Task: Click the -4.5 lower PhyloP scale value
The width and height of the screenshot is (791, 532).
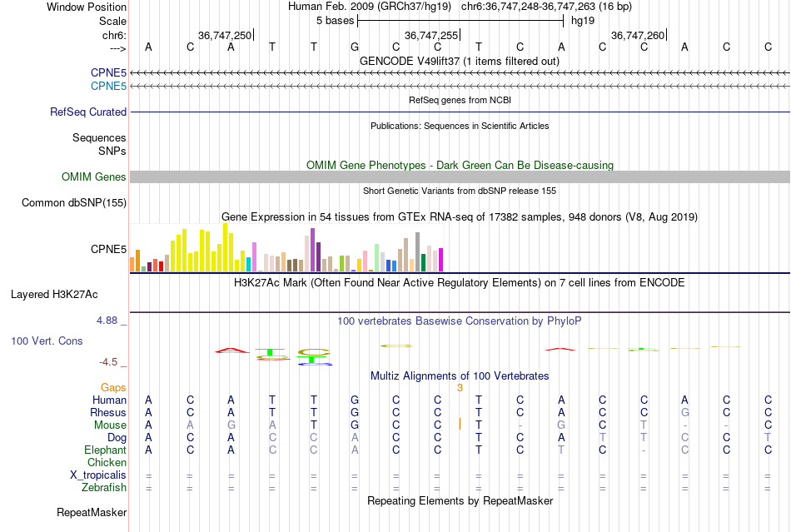Action: point(108,362)
